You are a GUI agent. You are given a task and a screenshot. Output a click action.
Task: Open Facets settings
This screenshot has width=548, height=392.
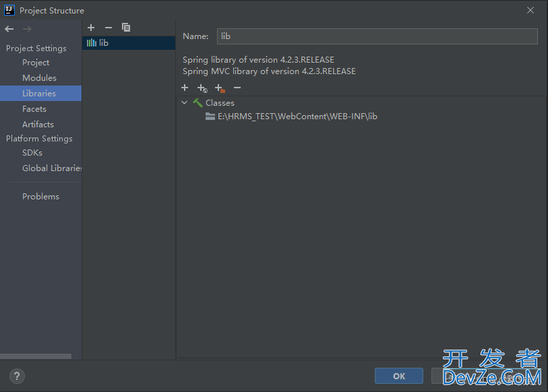(34, 109)
